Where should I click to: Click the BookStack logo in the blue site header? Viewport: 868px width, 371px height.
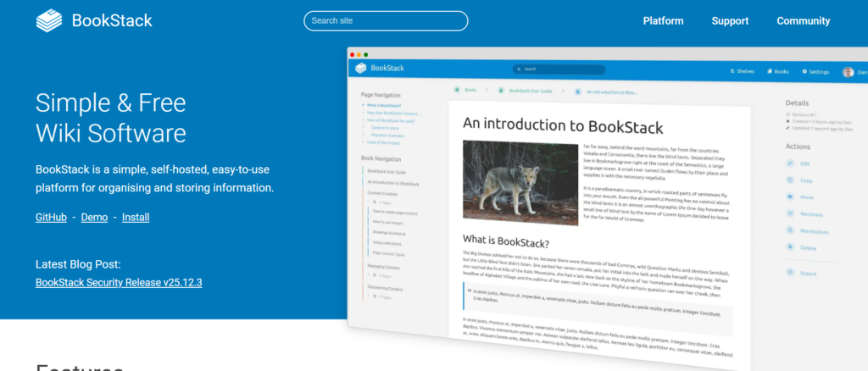click(x=94, y=21)
